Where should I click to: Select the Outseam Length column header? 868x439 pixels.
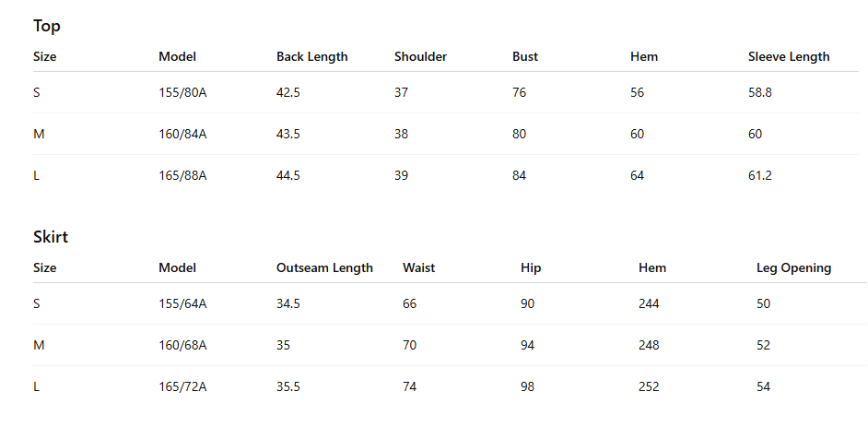click(x=324, y=267)
